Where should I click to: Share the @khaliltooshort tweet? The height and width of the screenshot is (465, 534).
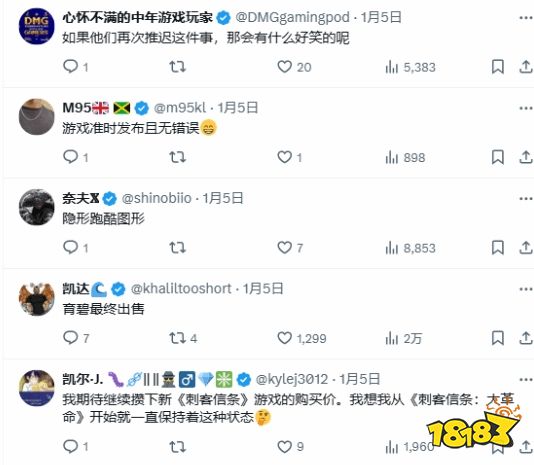coord(525,338)
